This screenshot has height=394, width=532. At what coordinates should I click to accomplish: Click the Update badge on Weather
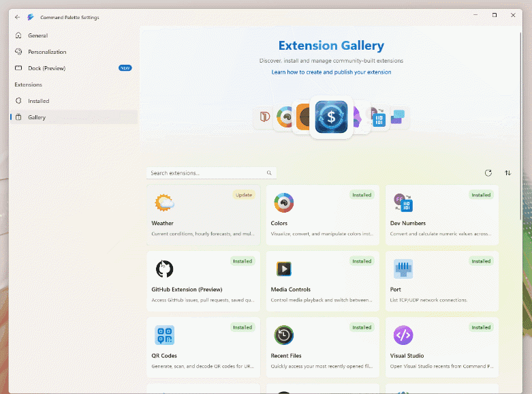coord(244,195)
